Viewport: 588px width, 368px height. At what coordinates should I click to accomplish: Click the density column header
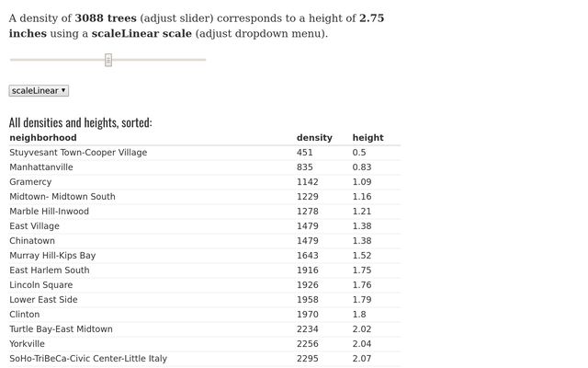314,138
